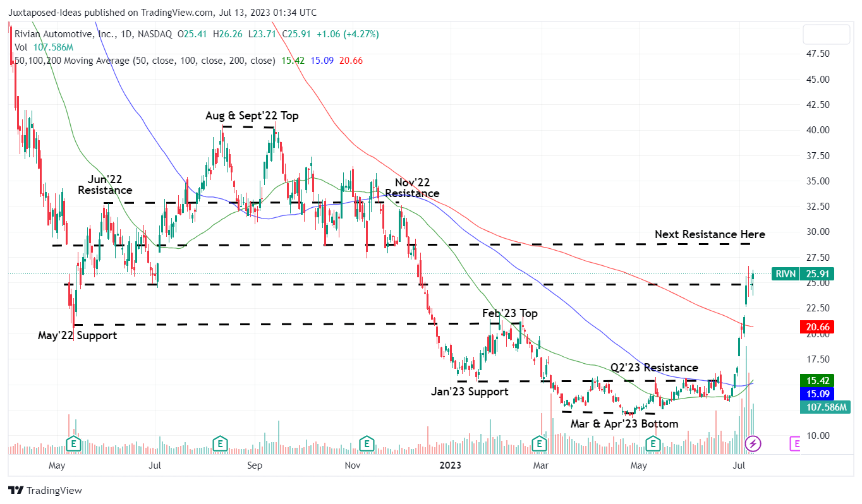Click the red 20.66 moving average price tag
Viewport: 862px width, 504px height.
pyautogui.click(x=818, y=327)
